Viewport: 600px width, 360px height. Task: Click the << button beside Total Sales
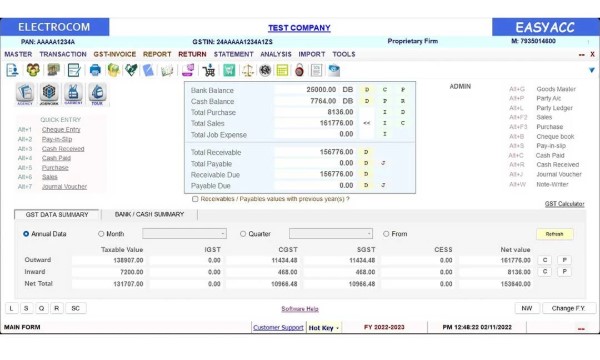[367, 123]
